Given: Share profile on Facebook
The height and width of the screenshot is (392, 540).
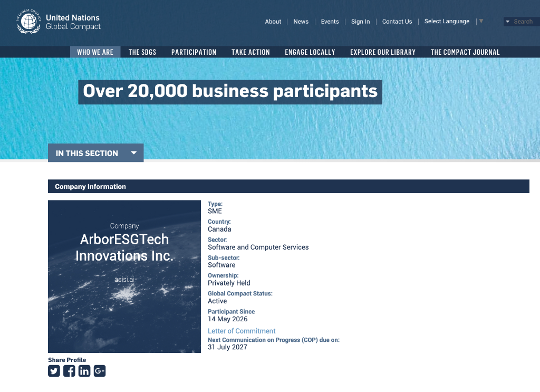Looking at the screenshot, I should coord(69,371).
